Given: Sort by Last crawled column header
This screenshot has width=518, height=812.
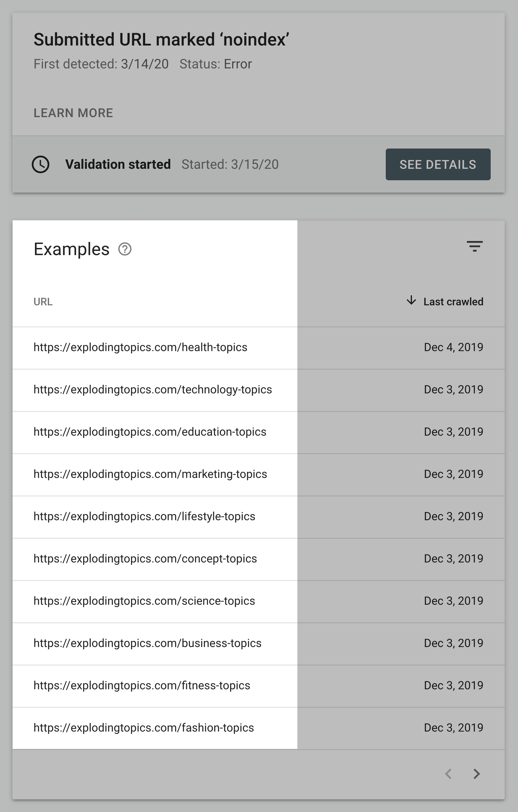Looking at the screenshot, I should tap(453, 301).
